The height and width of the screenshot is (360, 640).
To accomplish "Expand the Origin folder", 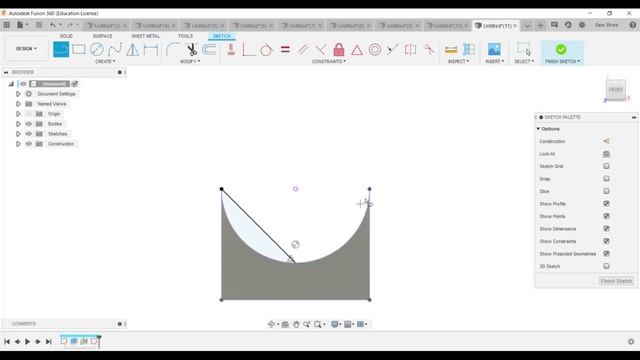I will 18,114.
